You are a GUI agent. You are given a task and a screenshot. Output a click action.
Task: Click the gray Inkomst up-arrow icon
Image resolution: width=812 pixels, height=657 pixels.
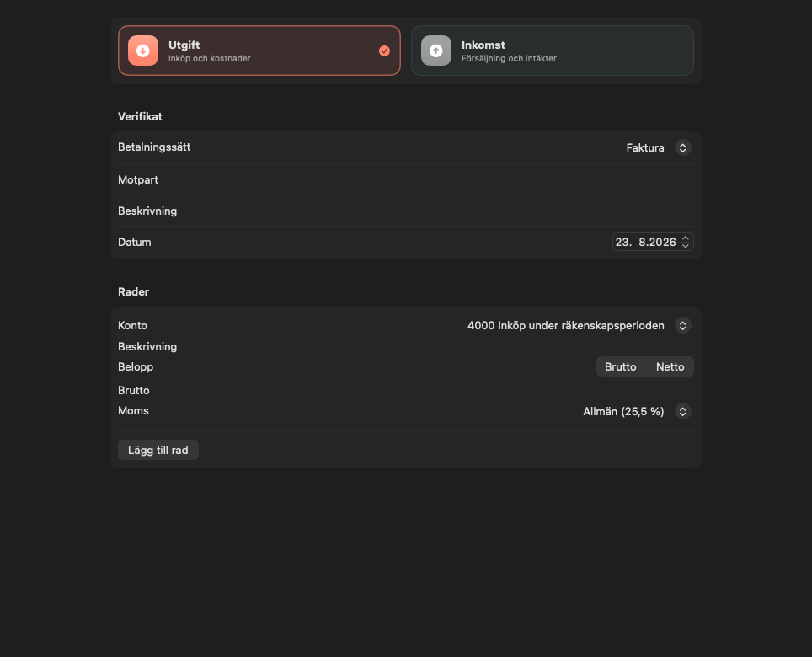436,51
